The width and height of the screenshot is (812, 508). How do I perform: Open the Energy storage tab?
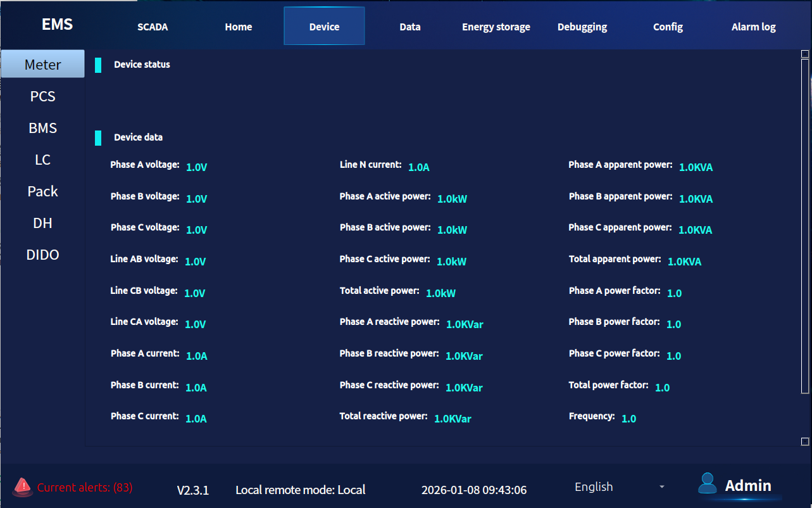tap(496, 27)
